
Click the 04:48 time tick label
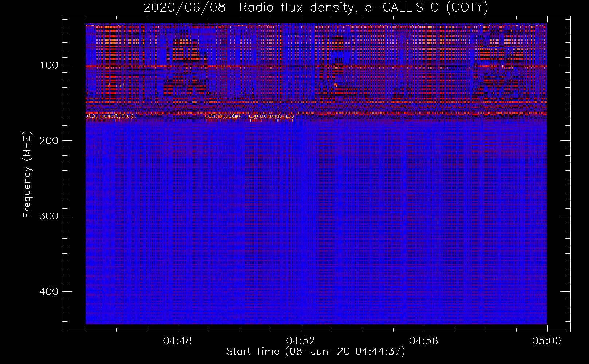178,341
